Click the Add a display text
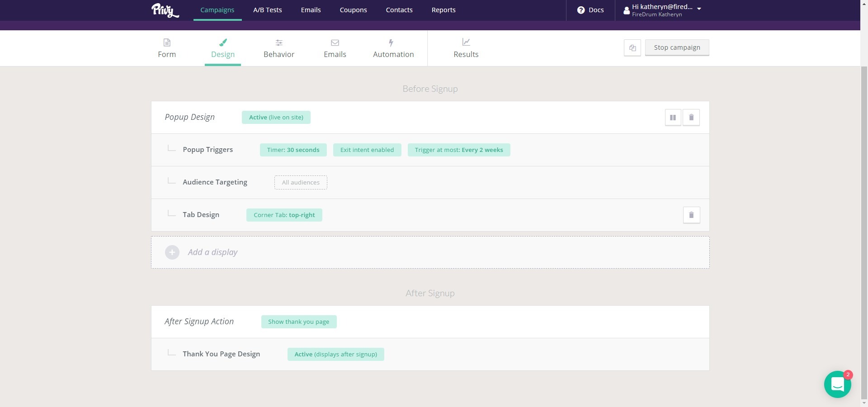 pos(213,252)
